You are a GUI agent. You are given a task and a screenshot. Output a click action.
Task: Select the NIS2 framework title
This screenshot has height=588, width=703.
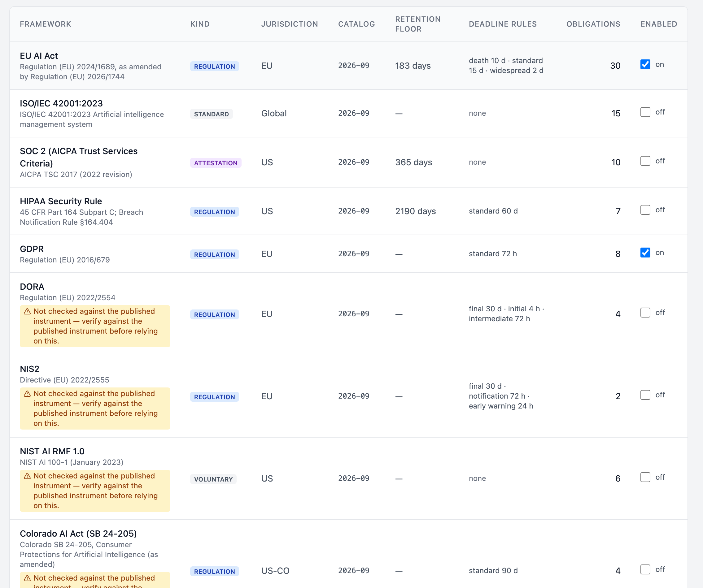(29, 369)
